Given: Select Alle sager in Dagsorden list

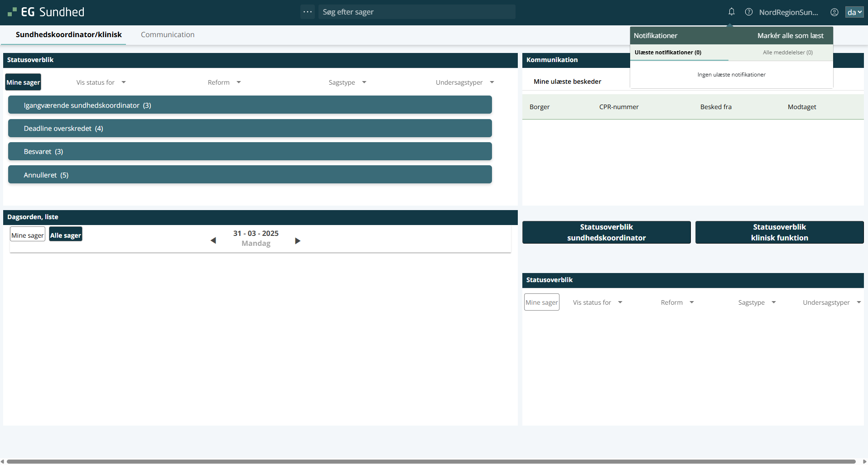Looking at the screenshot, I should pyautogui.click(x=66, y=235).
